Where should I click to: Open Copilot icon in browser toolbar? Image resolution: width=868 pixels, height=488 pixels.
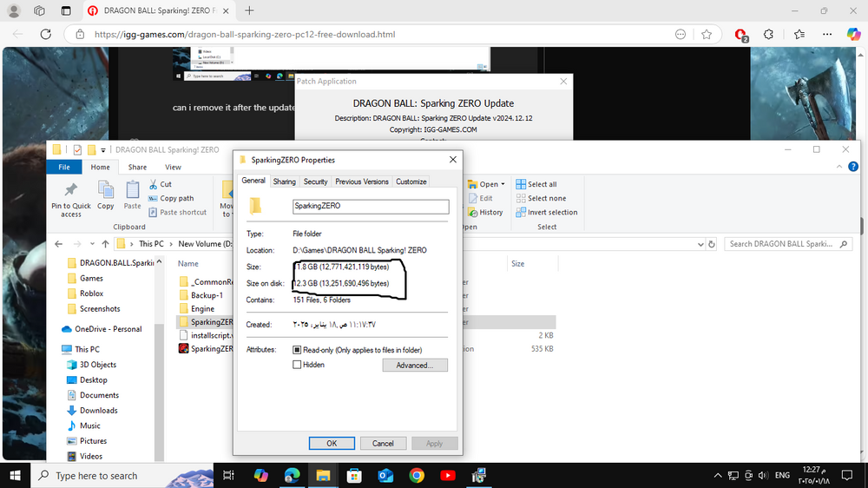[853, 35]
